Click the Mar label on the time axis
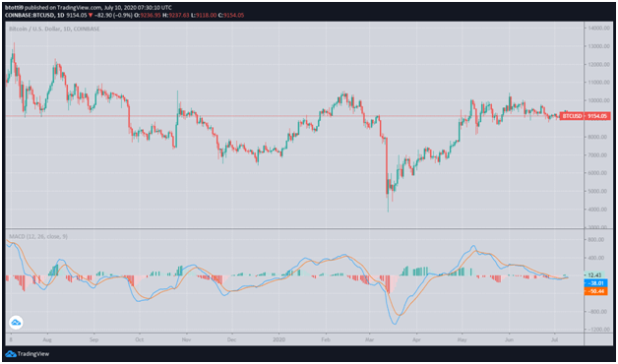Image resolution: width=618 pixels, height=364 pixels. tap(369, 338)
